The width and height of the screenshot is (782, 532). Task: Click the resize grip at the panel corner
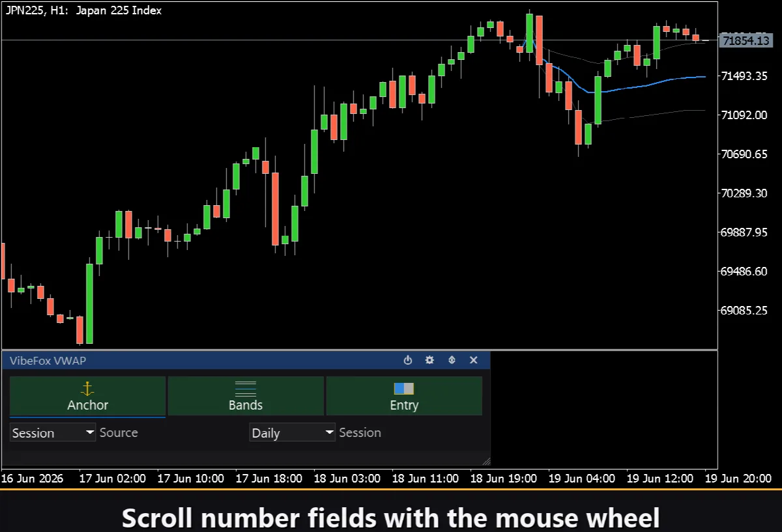pyautogui.click(x=485, y=461)
